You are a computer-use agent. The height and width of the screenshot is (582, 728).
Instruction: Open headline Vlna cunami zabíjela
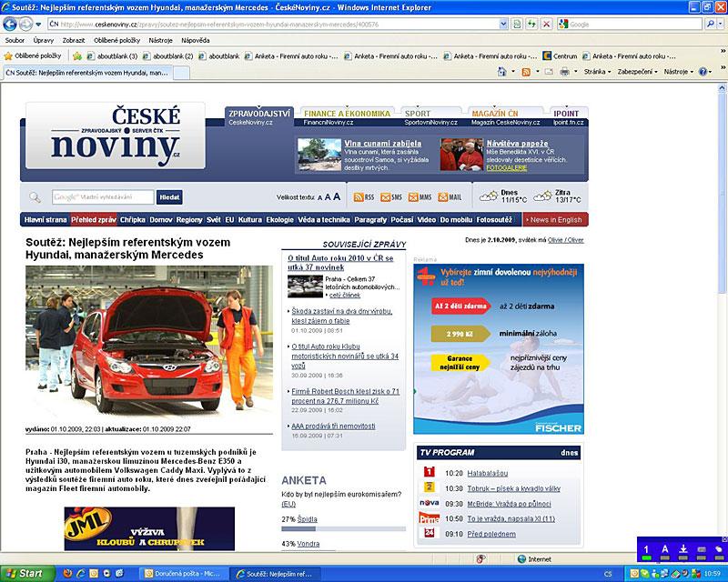coord(382,144)
